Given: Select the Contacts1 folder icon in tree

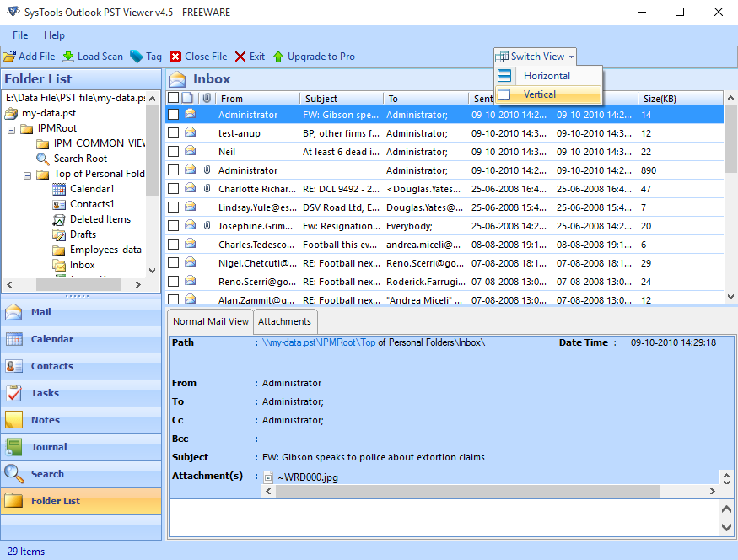Looking at the screenshot, I should (59, 205).
